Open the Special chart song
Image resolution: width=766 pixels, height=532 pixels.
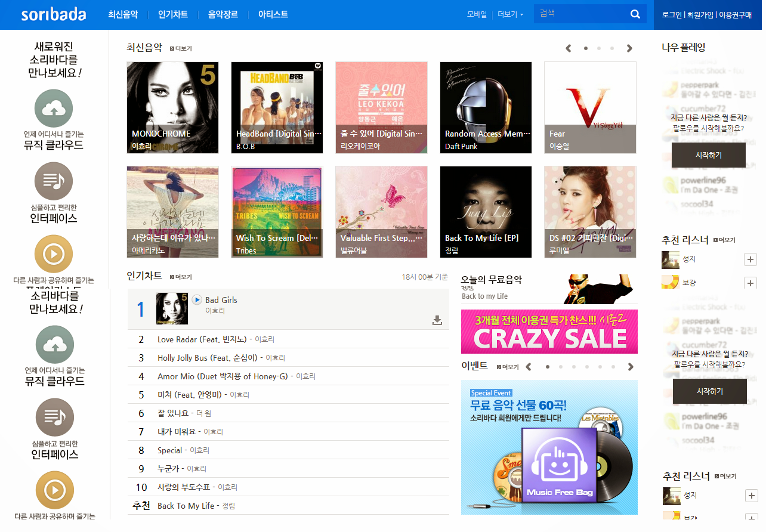(170, 450)
